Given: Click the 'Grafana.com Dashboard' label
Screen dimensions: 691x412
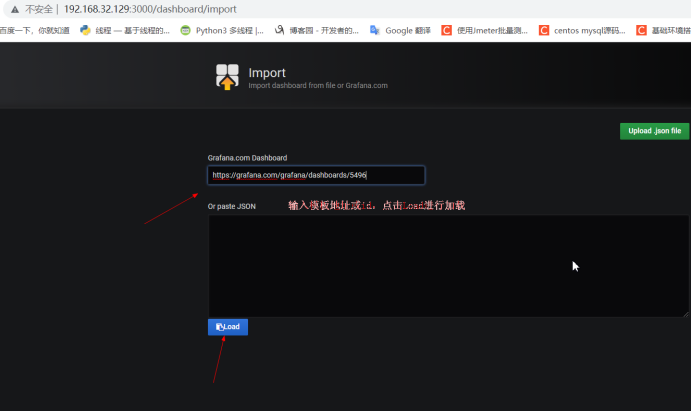Looking at the screenshot, I should [247, 158].
